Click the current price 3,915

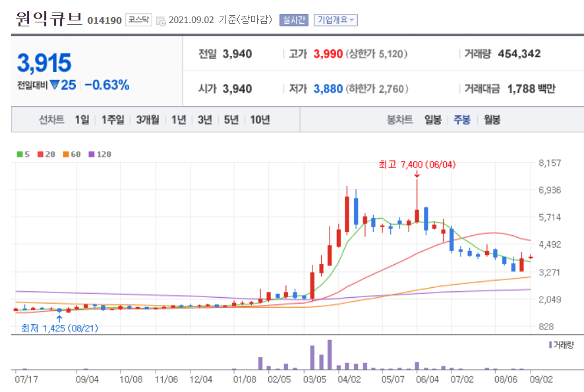[44, 63]
